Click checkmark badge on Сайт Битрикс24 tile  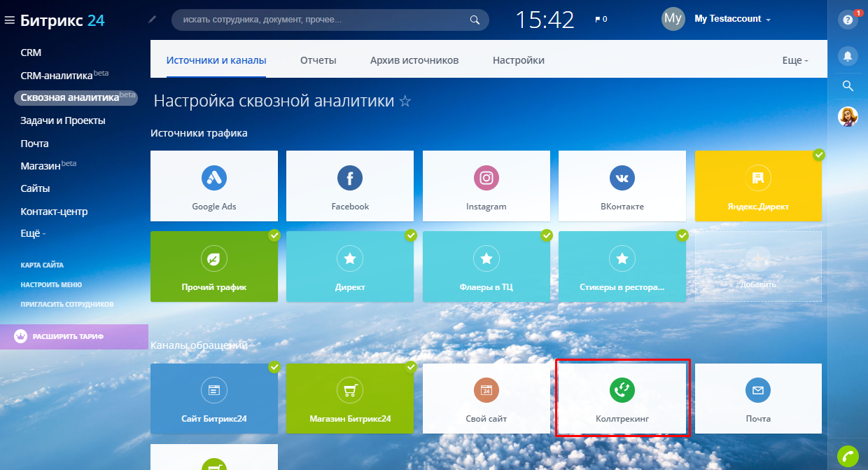coord(274,367)
